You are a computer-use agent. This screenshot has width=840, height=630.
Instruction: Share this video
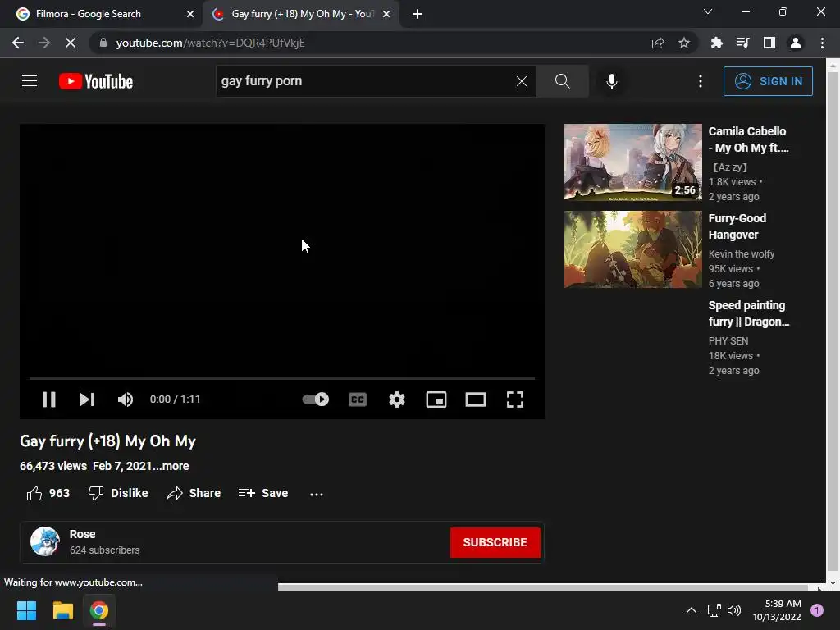(x=194, y=493)
